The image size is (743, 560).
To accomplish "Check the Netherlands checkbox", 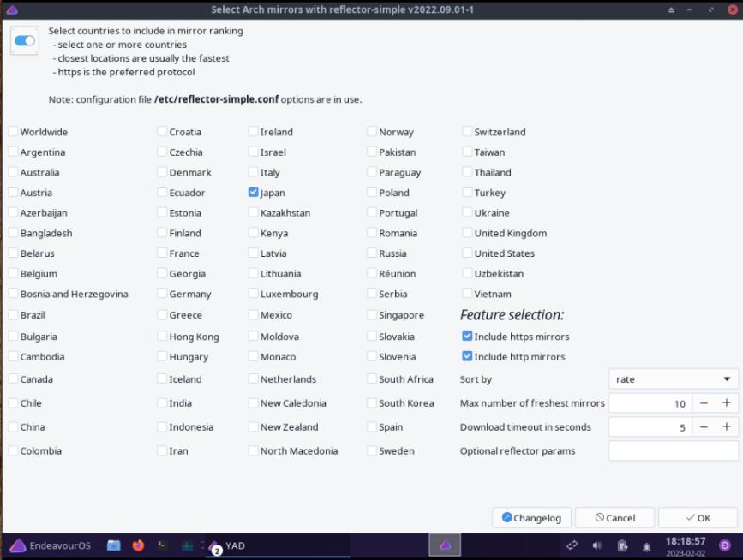I will click(254, 378).
